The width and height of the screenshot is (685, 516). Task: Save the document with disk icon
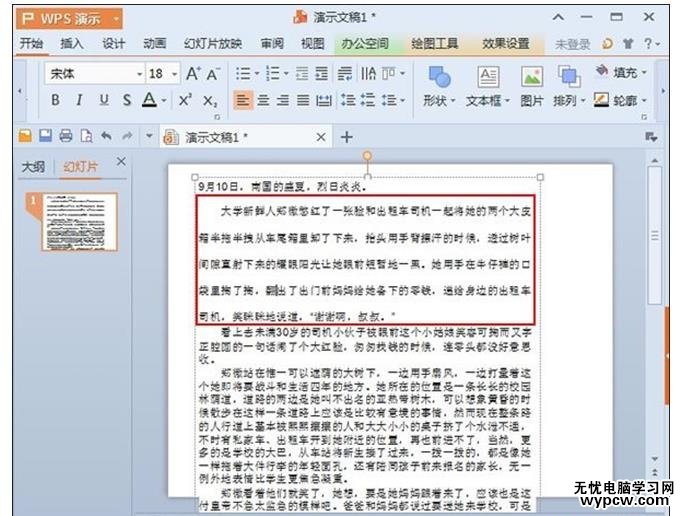coord(45,136)
